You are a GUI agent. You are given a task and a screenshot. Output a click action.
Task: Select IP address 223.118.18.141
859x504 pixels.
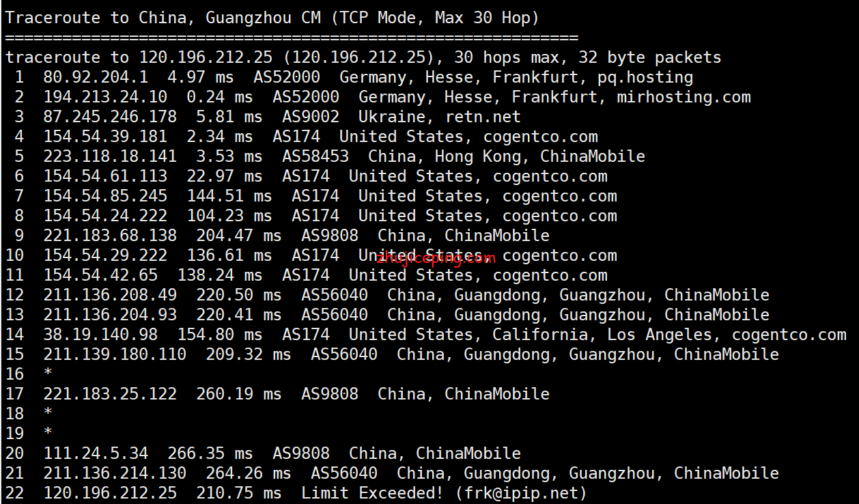point(110,156)
